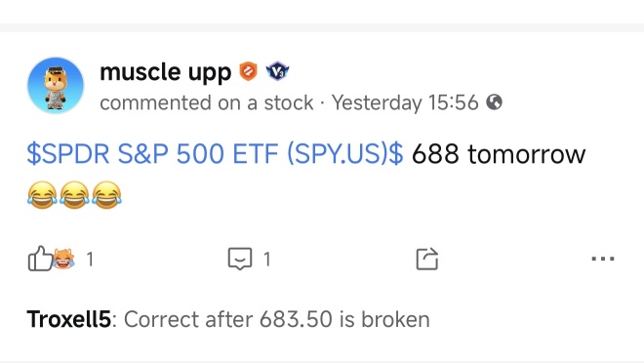This screenshot has height=363, width=644.
Task: Tap the comment 'Correct after 683.50 is broken'
Action: click(277, 319)
